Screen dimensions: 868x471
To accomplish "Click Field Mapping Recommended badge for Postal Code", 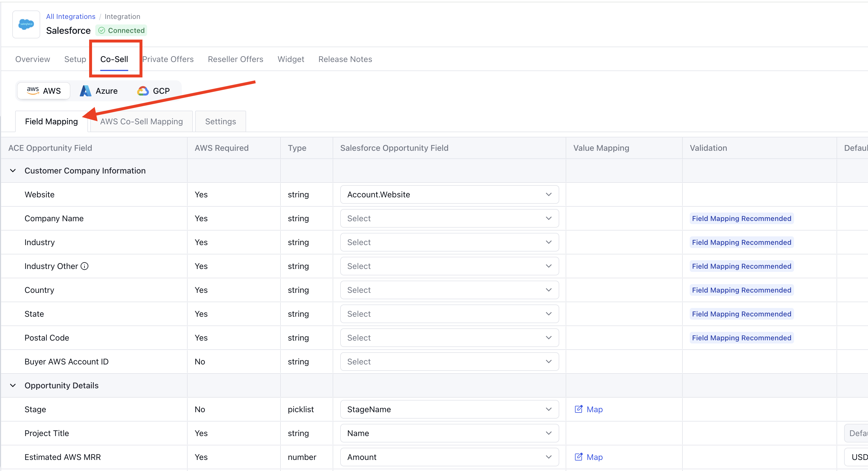I will [741, 338].
